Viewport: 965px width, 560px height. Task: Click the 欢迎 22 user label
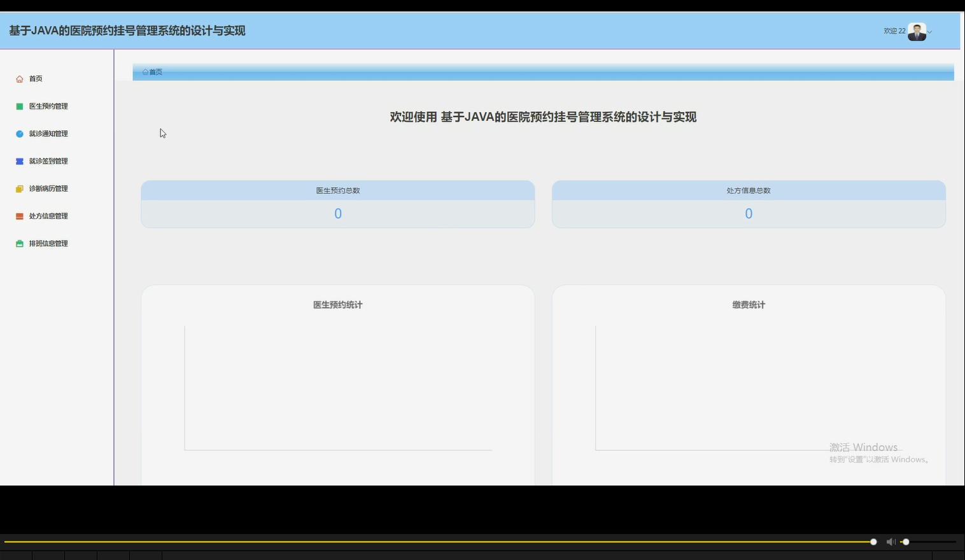(x=894, y=31)
